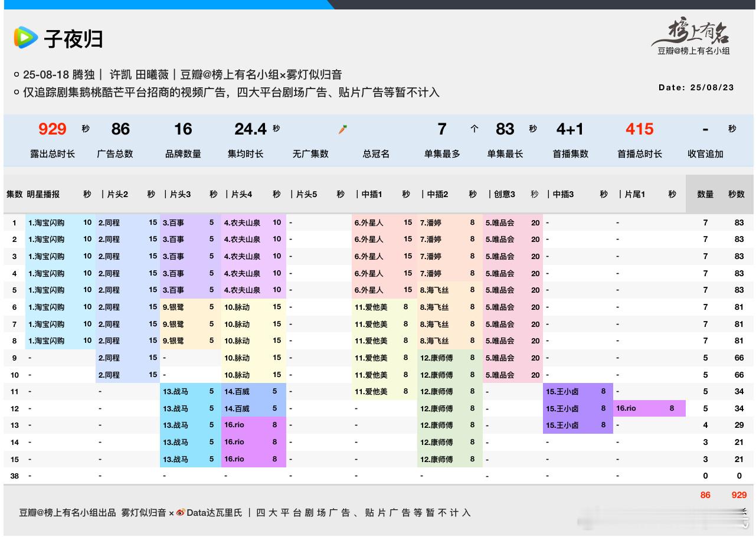This screenshot has height=537, width=756.
Task: Click the 明星播报 column header
Action: [43, 194]
